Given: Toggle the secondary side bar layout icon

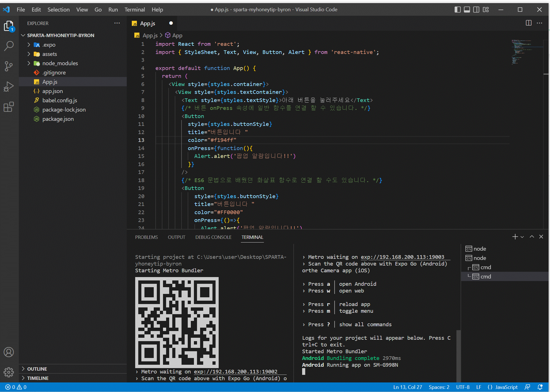Looking at the screenshot, I should pyautogui.click(x=476, y=10).
